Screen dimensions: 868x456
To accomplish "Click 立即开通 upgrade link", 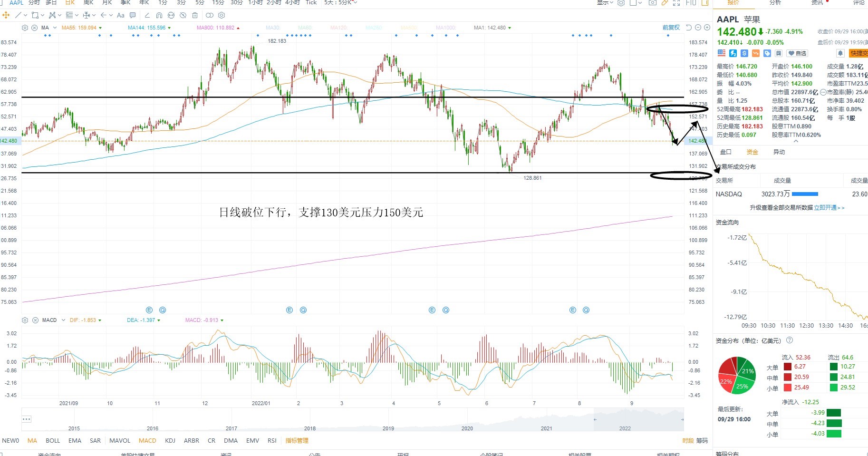I will [829, 208].
